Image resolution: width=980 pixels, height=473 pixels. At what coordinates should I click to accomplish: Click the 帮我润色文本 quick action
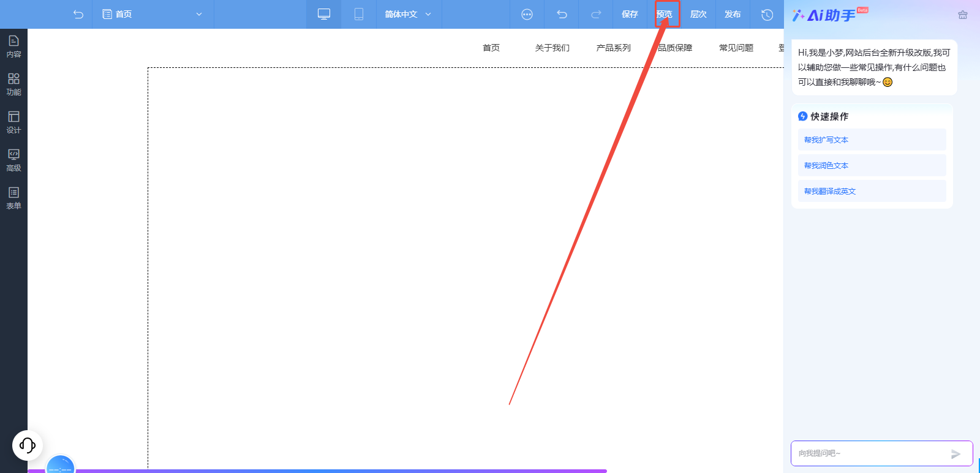coord(872,165)
